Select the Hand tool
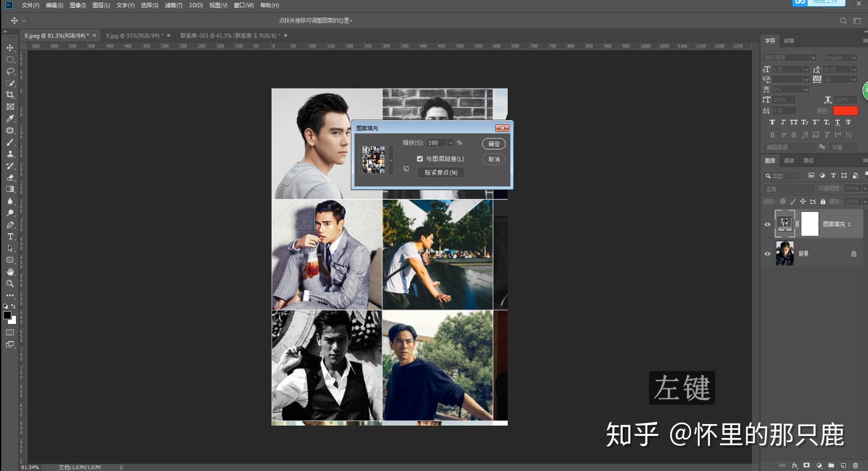This screenshot has width=868, height=471. 10,272
